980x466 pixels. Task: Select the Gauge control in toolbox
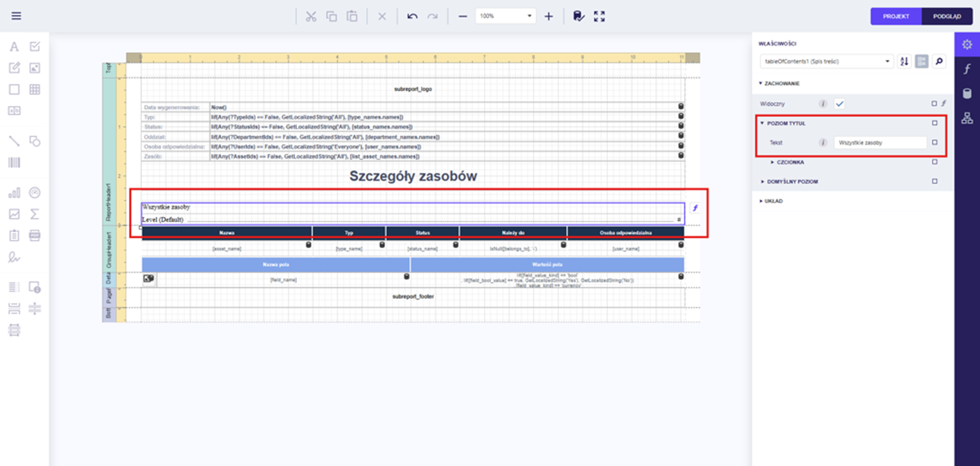coord(35,193)
